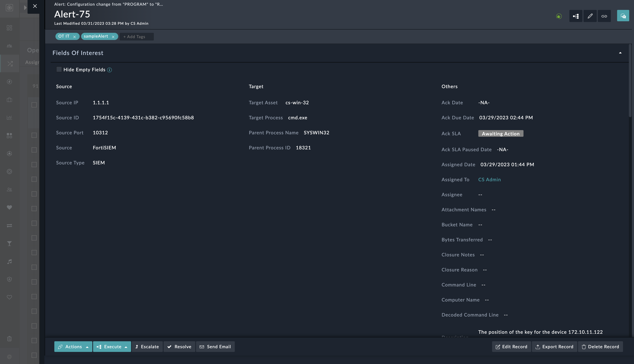Viewport: 634px width, 364px height.
Task: Click the Send Email button
Action: coord(215,347)
